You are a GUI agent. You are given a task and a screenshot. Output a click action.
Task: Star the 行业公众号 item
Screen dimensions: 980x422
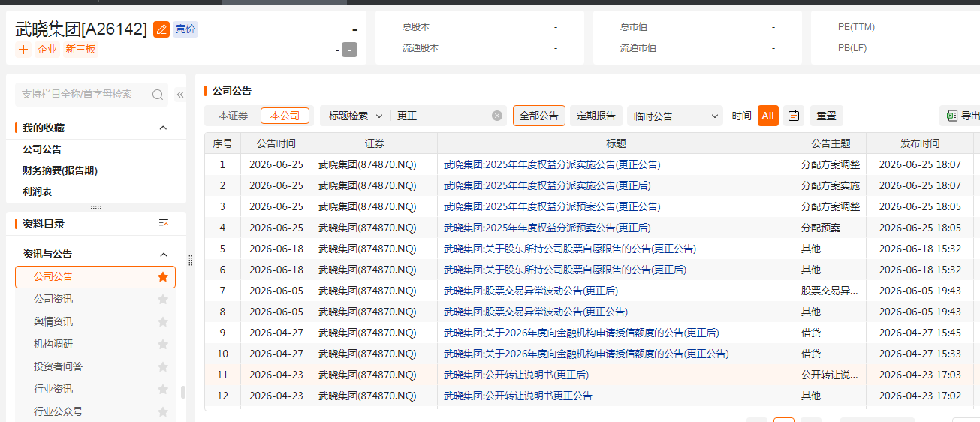(x=163, y=412)
